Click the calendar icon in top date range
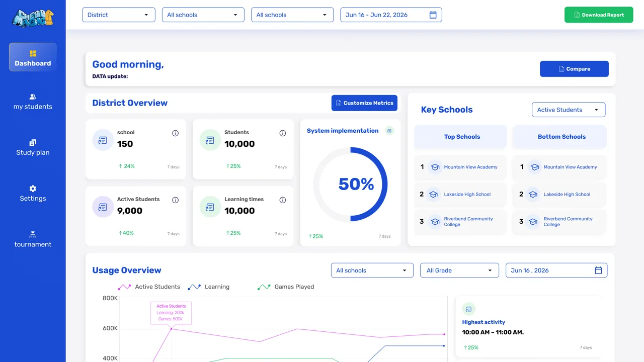 pyautogui.click(x=433, y=15)
